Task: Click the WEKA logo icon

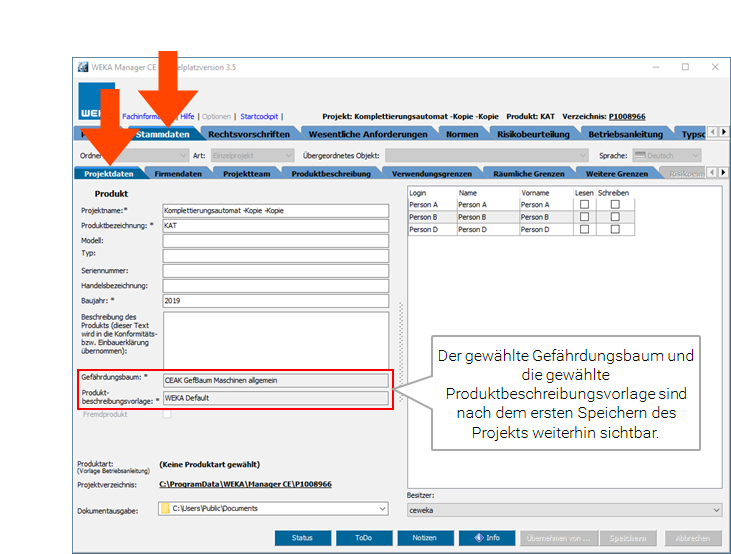Action: 90,105
